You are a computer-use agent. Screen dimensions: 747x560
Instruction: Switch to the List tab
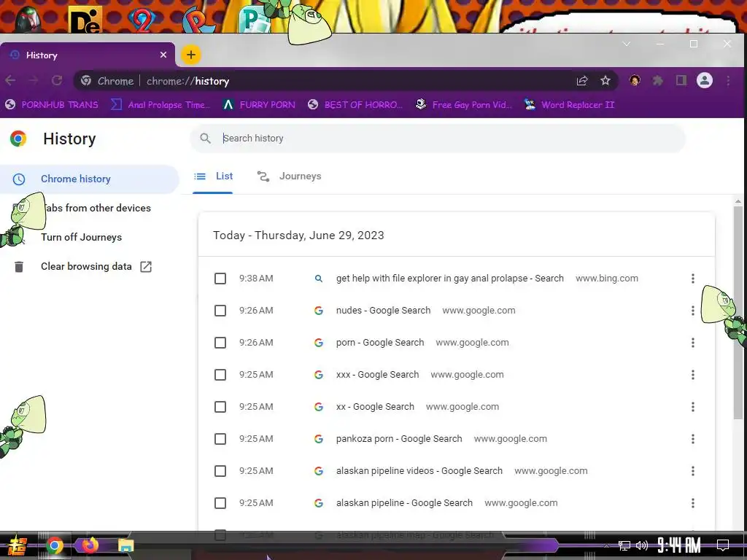click(214, 176)
